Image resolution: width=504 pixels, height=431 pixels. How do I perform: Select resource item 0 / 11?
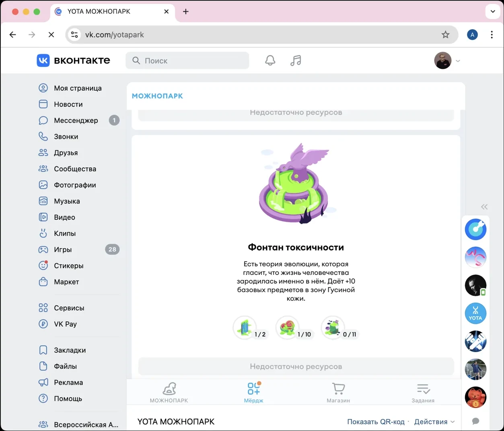pyautogui.click(x=339, y=328)
